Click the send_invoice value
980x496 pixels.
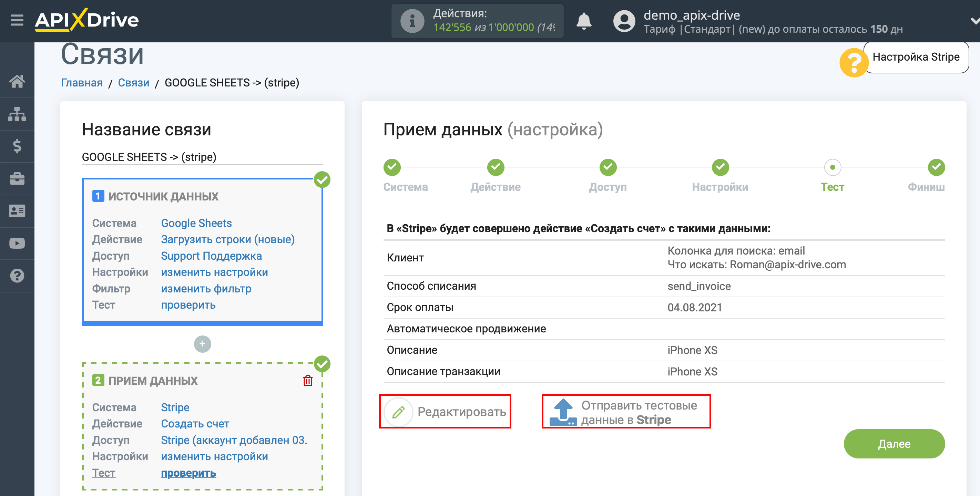pyautogui.click(x=699, y=286)
